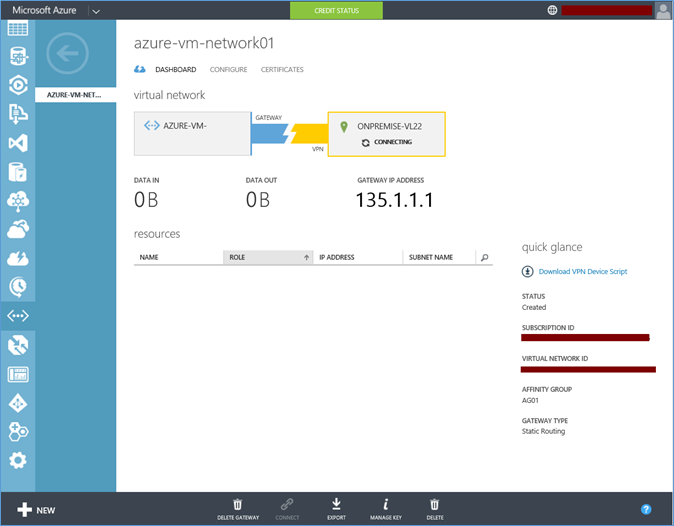Click the back arrow circle button

(x=67, y=53)
